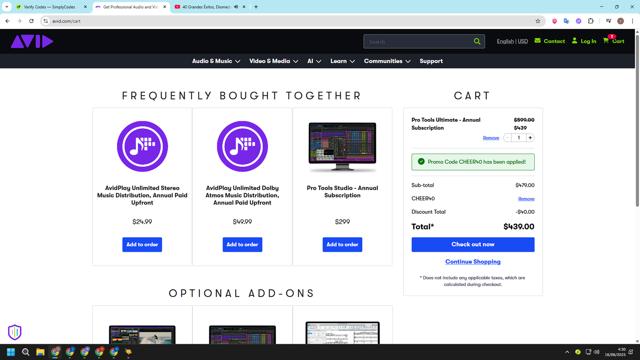Reload the page with refresh icon
Viewport: 640px width, 360px height.
(x=31, y=21)
